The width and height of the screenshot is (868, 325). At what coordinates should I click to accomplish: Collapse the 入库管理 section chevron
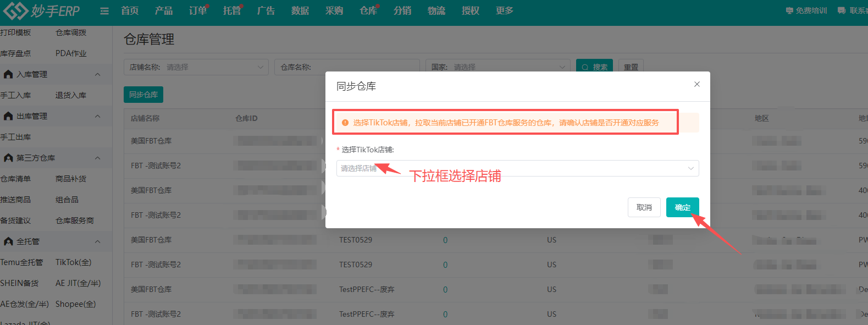(x=97, y=74)
